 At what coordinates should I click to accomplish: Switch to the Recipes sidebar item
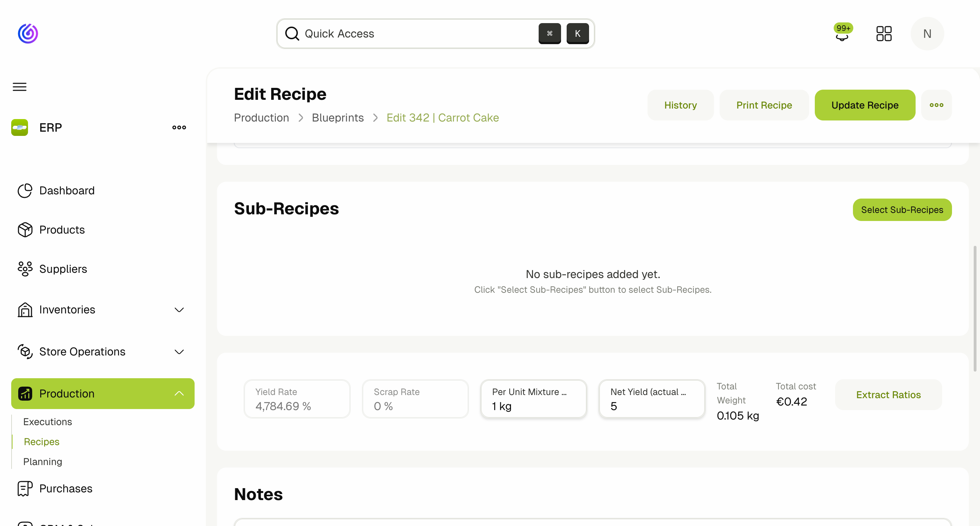(x=41, y=442)
